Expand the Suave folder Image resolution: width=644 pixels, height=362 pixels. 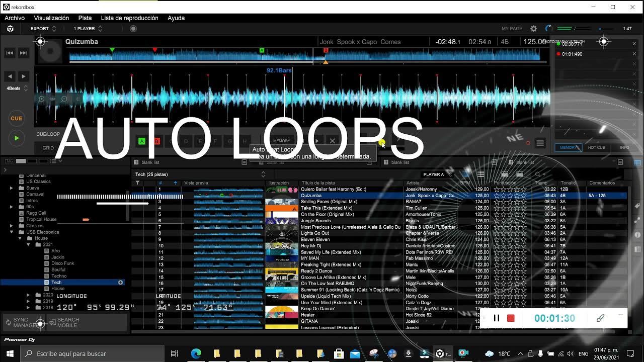[x=11, y=188]
